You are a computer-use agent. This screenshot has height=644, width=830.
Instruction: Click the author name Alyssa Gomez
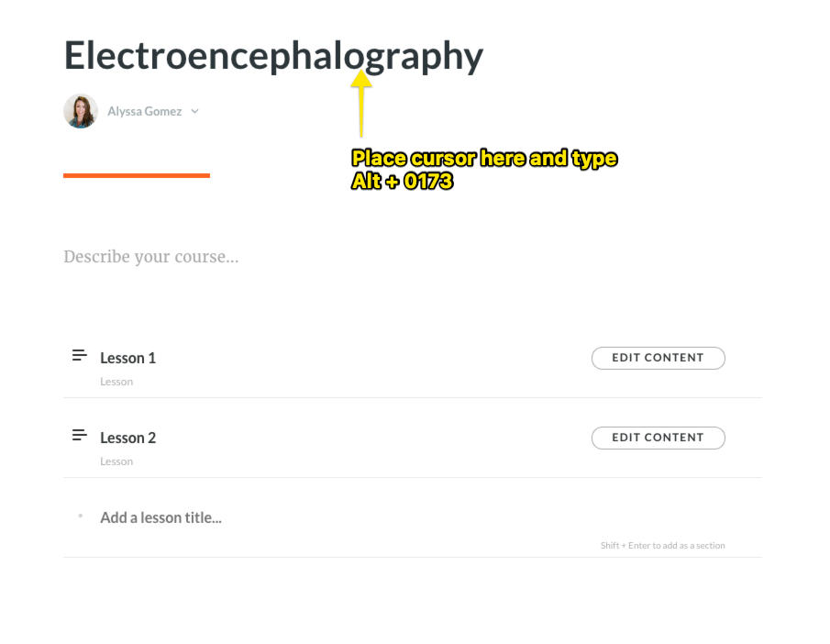pyautogui.click(x=144, y=112)
